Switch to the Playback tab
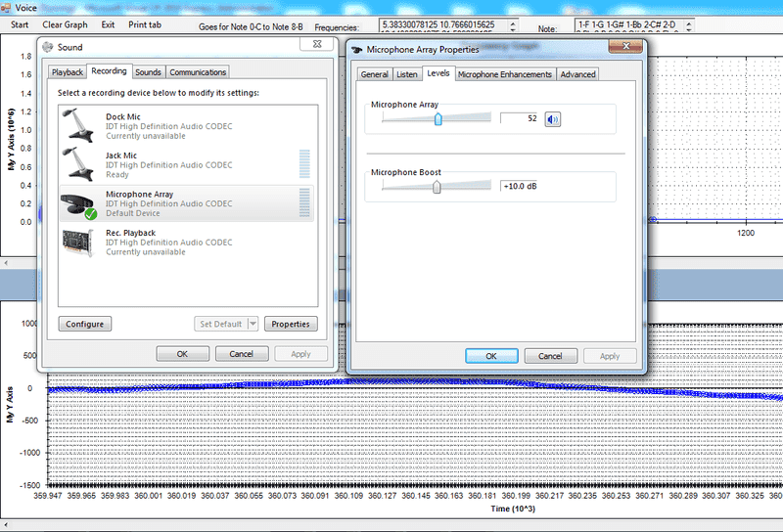 coord(68,71)
